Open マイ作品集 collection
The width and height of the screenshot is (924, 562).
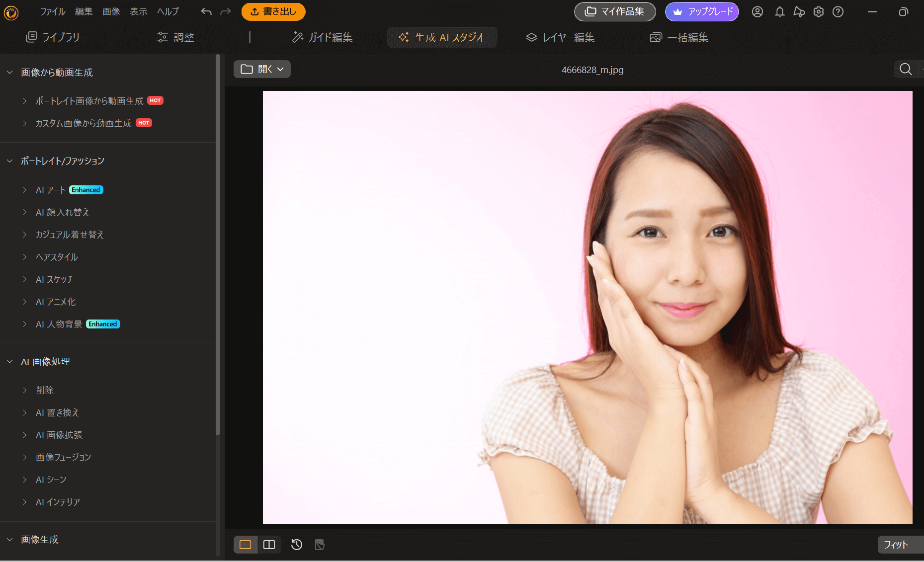point(614,11)
